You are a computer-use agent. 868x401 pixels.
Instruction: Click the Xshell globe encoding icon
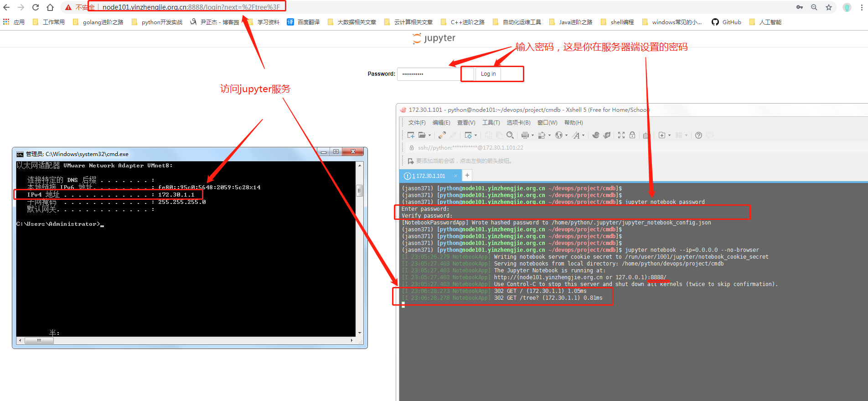(x=559, y=135)
